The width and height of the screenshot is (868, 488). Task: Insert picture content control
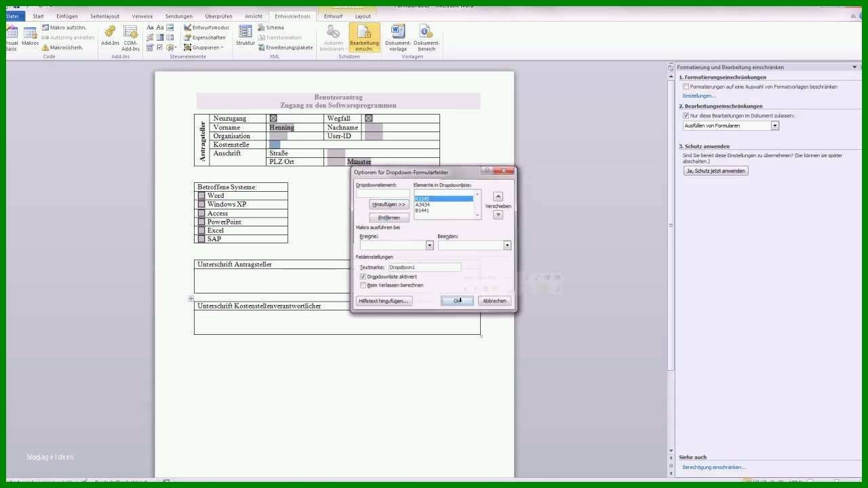tap(170, 28)
